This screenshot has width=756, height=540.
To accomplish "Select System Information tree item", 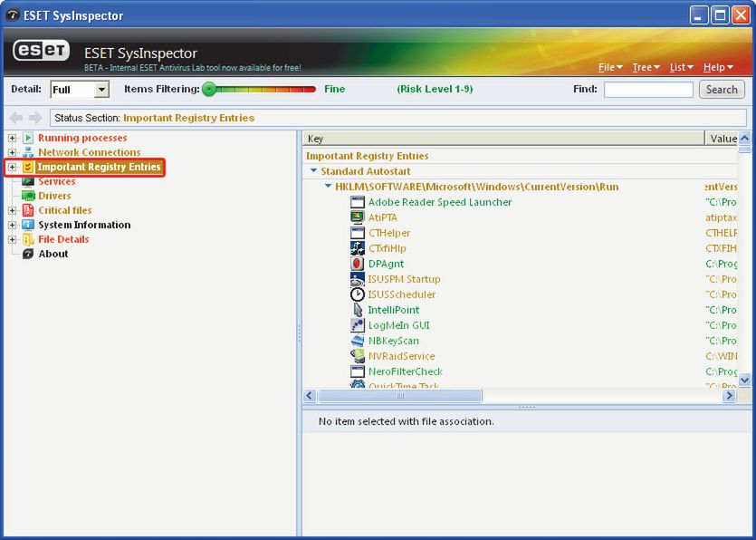I will click(x=84, y=225).
